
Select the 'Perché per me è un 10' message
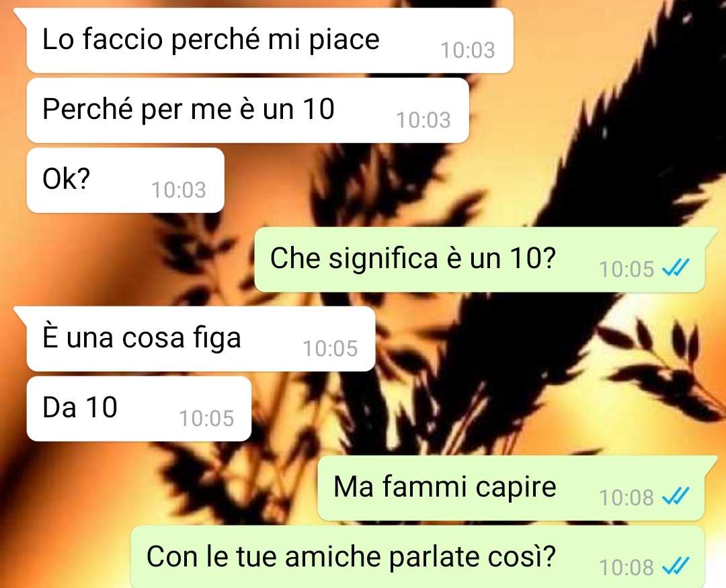pyautogui.click(x=247, y=110)
